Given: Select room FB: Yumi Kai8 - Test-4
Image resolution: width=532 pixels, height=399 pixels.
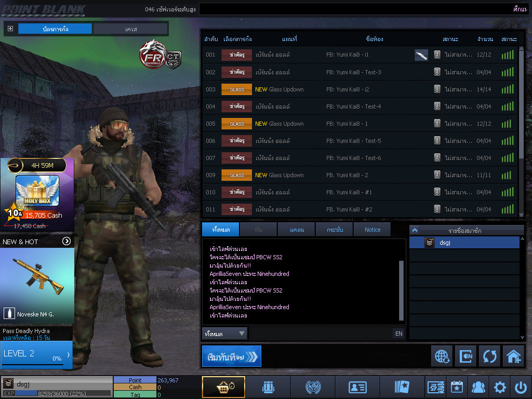Looking at the screenshot, I should (x=360, y=106).
